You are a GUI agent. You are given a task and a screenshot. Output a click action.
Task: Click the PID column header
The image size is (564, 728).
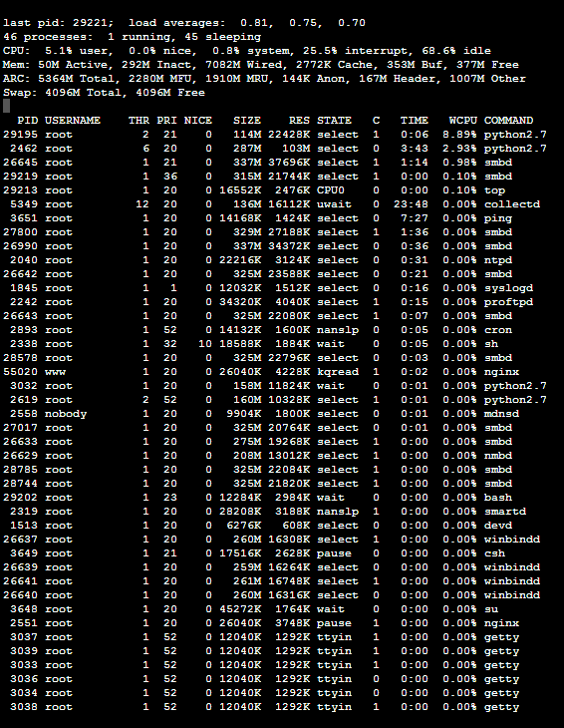coord(27,121)
